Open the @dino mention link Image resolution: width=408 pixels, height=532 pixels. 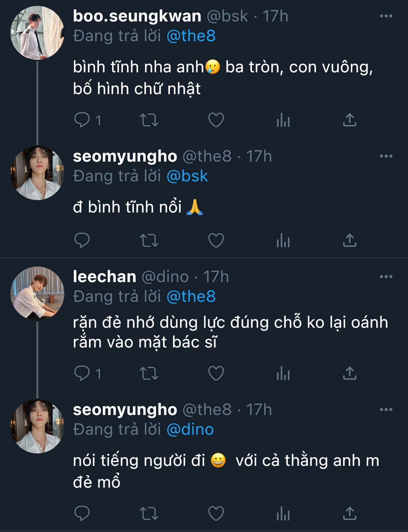tap(190, 430)
